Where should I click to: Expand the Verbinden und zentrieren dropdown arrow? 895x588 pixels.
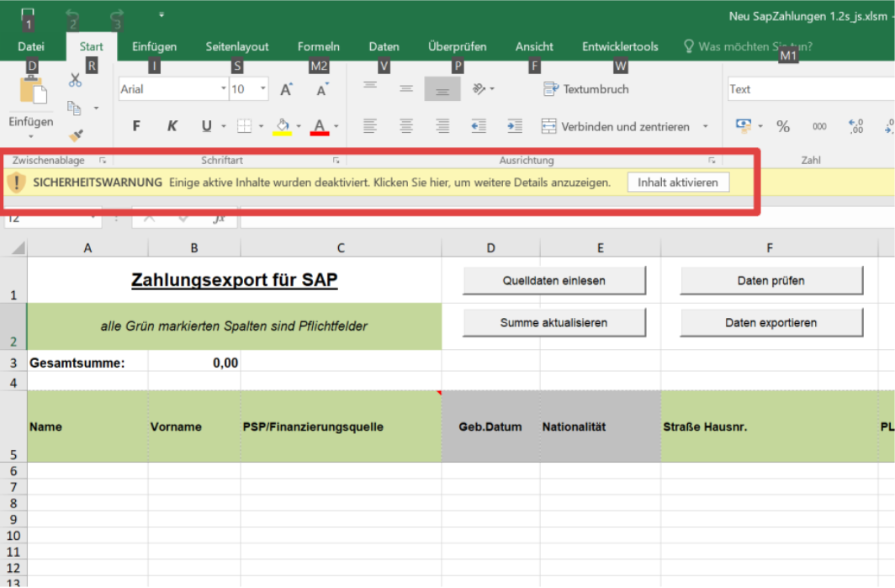click(x=705, y=126)
